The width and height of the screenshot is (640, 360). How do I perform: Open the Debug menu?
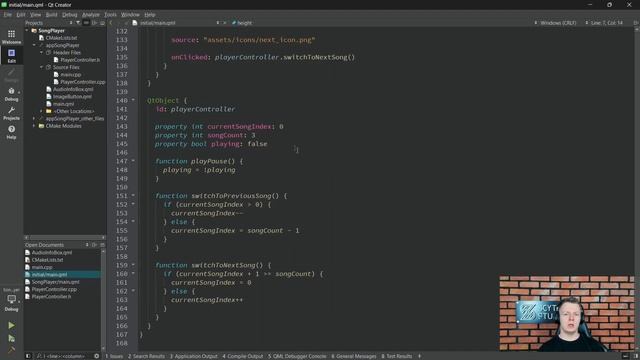tap(70, 14)
